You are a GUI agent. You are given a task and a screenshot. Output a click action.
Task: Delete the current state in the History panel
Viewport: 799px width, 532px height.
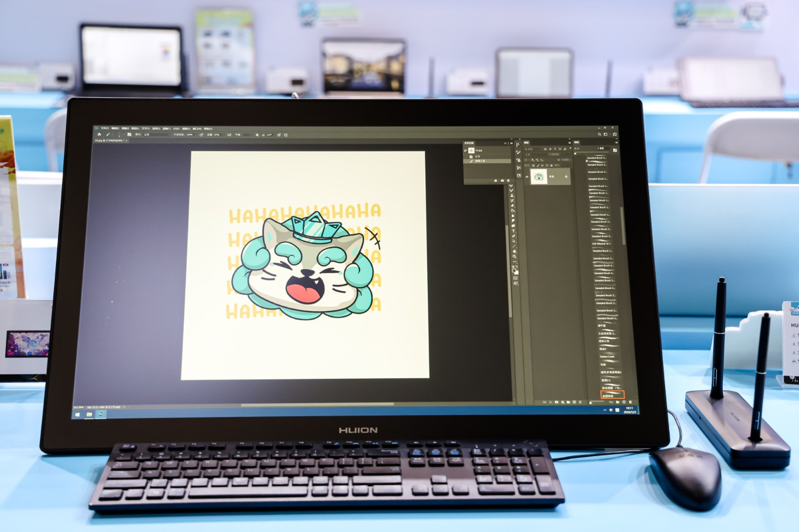coord(508,181)
